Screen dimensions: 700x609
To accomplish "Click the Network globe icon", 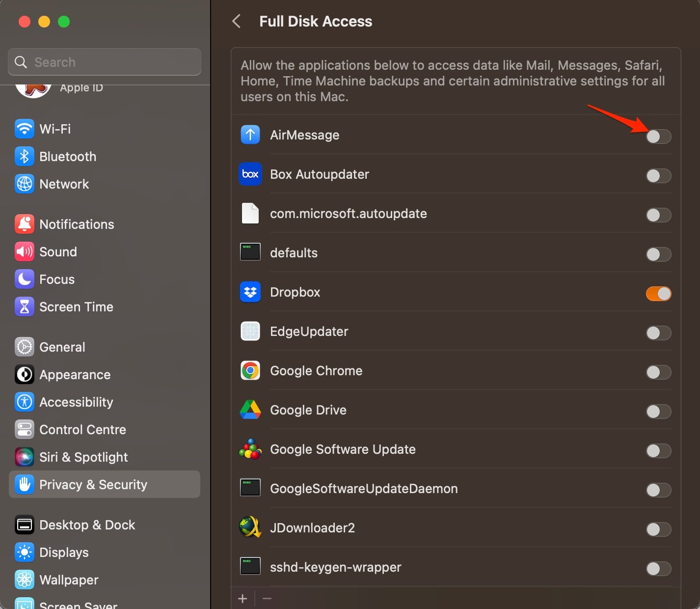I will [25, 184].
